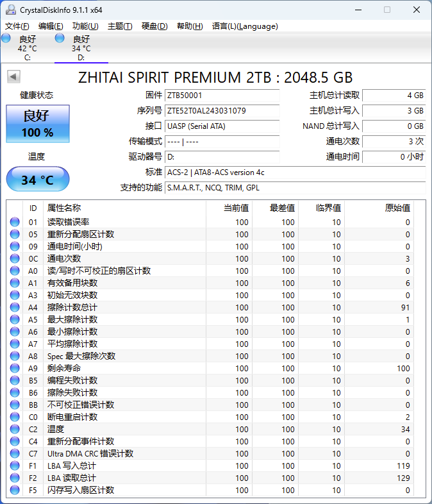432x504 pixels.
Task: Click the raw value 129 for LBA 读取总计
Action: 403,478
